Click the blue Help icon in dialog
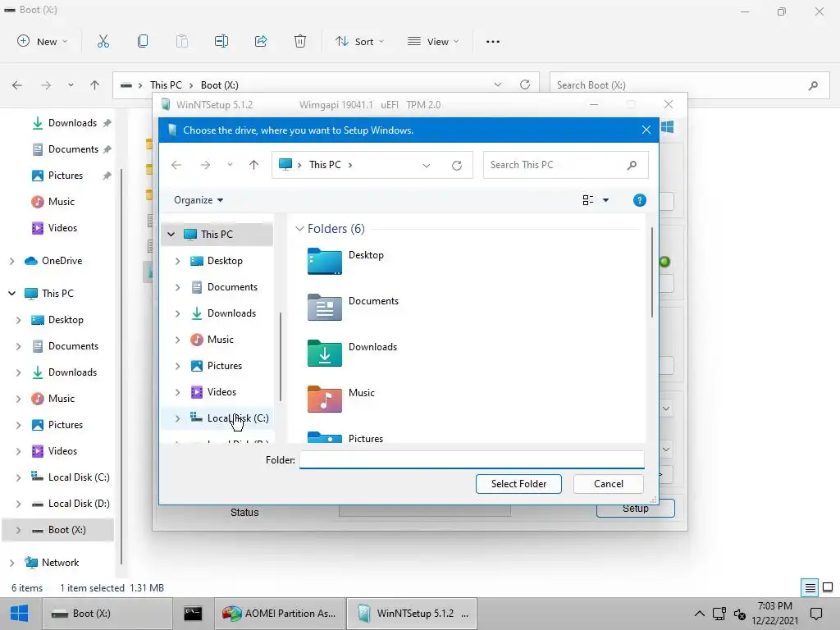 (639, 200)
